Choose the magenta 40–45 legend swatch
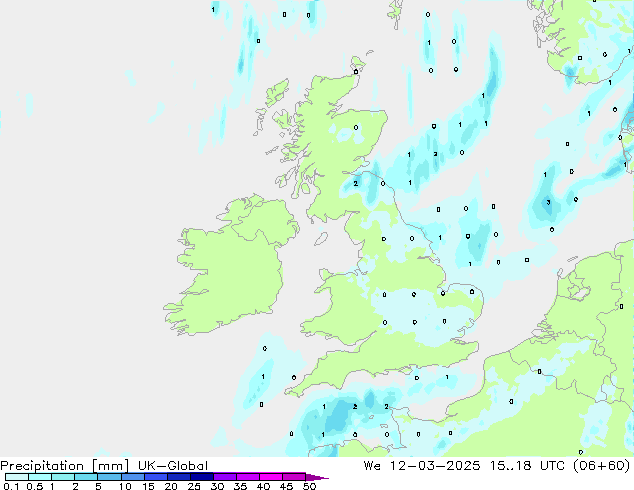The image size is (634, 490). (272, 477)
